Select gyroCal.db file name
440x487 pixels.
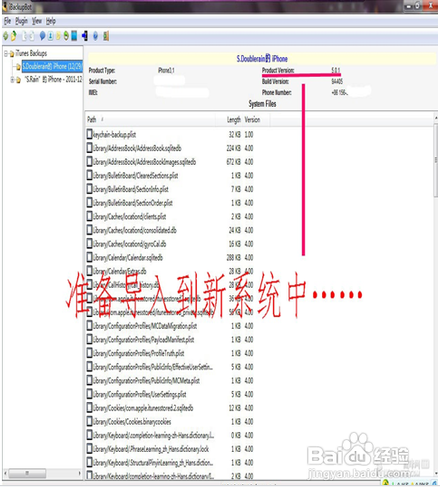tap(129, 244)
